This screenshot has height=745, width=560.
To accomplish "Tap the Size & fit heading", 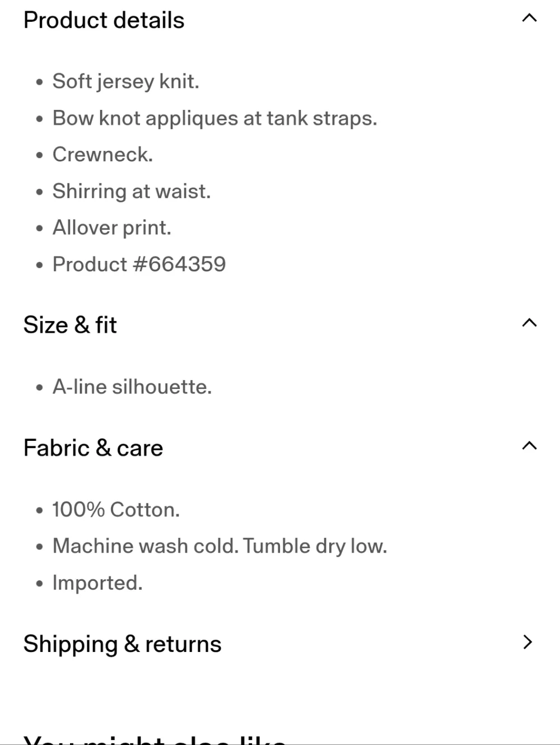I will [70, 325].
